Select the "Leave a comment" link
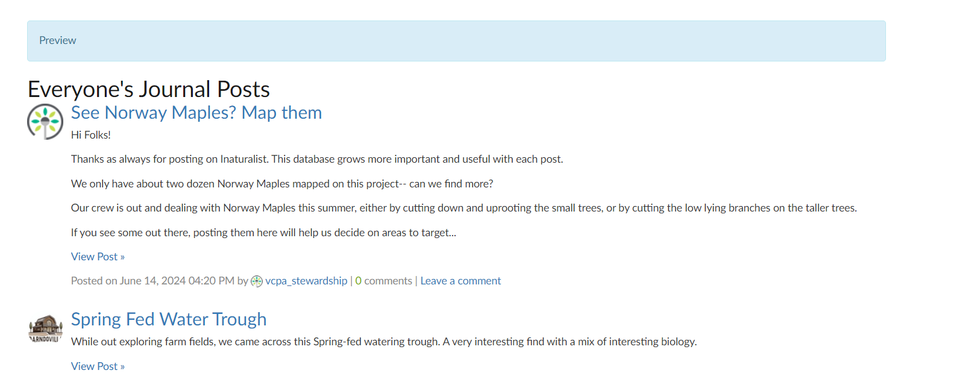This screenshot has width=980, height=373. tap(460, 281)
